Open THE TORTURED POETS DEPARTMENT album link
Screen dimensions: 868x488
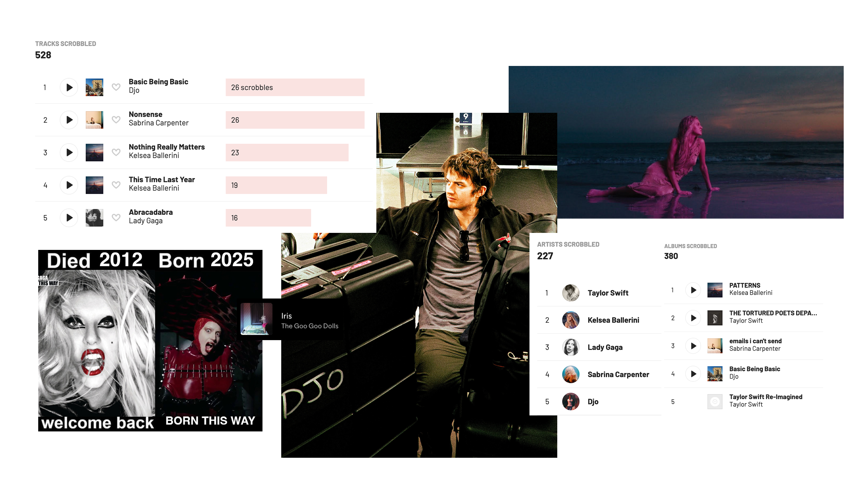[773, 313]
